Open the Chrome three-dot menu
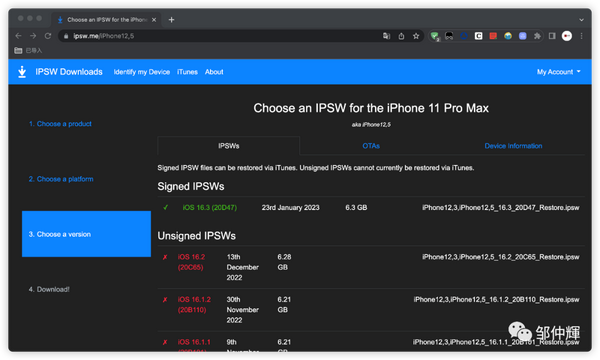The image size is (600, 360). point(581,36)
